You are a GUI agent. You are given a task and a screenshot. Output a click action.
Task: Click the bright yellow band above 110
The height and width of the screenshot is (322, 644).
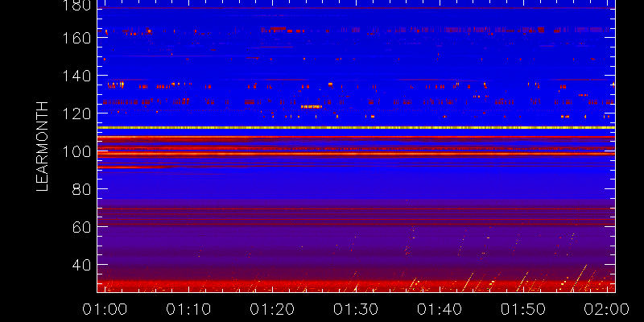pos(356,127)
